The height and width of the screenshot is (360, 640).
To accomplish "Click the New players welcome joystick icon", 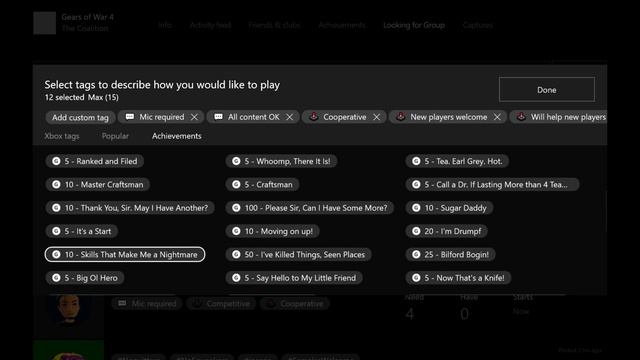I will 400,116.
